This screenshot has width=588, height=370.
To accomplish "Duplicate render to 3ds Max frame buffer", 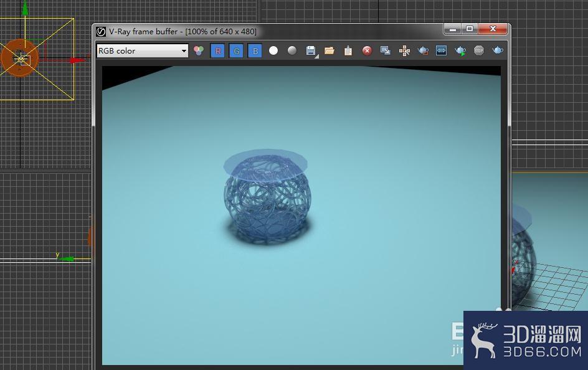I will (x=385, y=50).
